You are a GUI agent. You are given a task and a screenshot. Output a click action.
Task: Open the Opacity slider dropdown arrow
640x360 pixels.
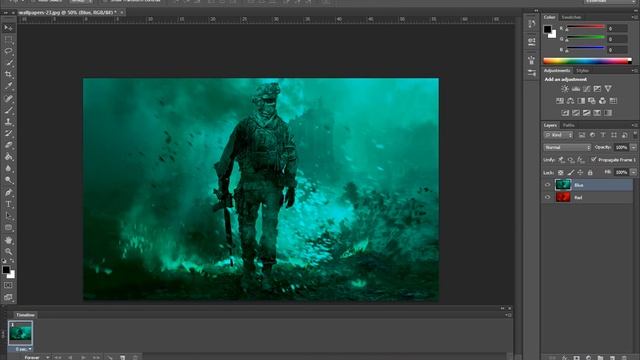click(x=633, y=147)
